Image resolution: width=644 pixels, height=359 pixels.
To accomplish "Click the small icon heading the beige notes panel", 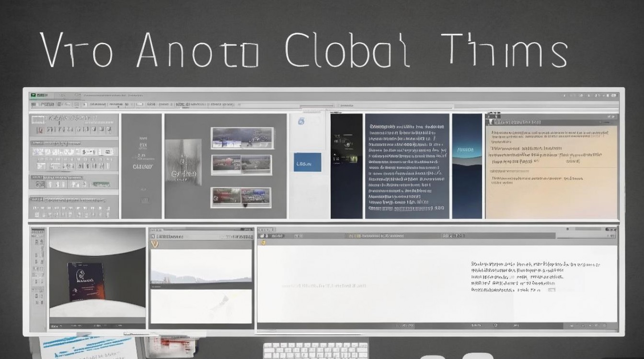I will pyautogui.click(x=491, y=116).
